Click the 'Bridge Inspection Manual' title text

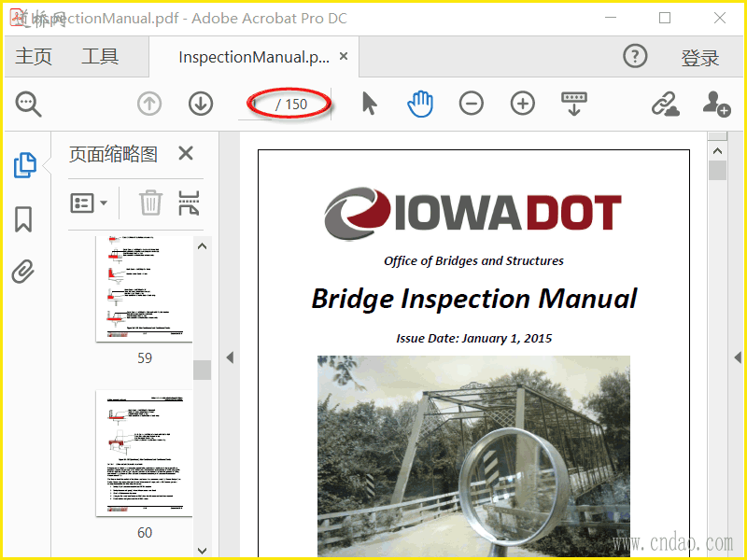474,299
